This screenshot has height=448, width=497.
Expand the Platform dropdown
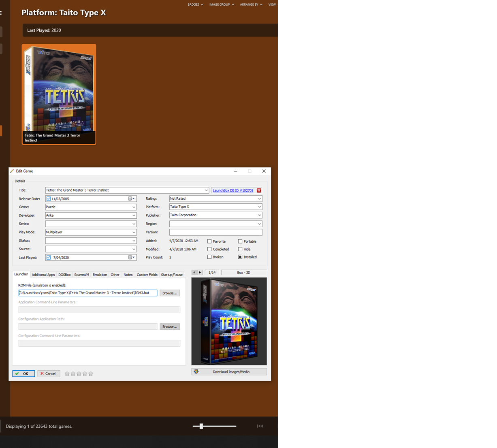pos(260,207)
